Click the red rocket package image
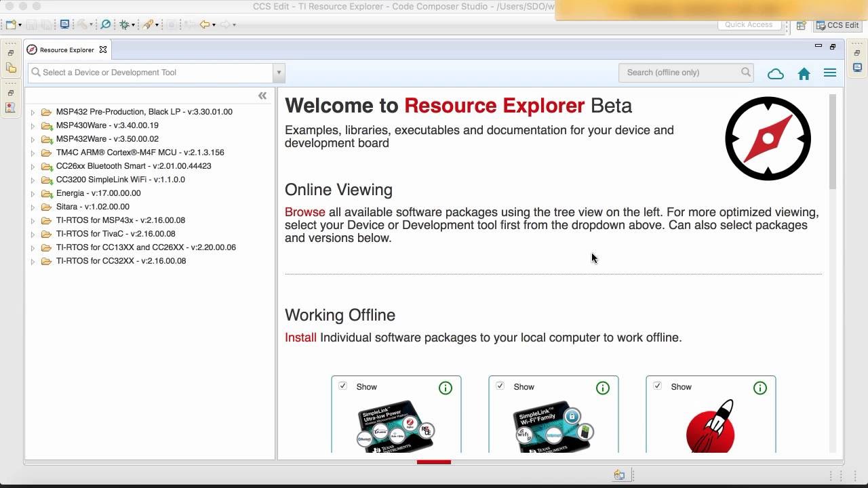 (711, 426)
